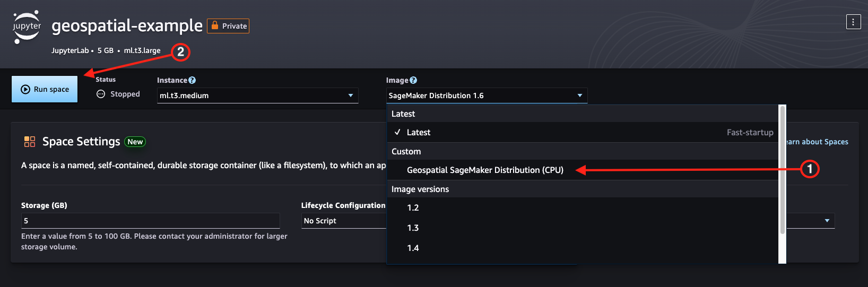Open the three-dot options menu
The height and width of the screenshot is (287, 868).
pos(853,22)
